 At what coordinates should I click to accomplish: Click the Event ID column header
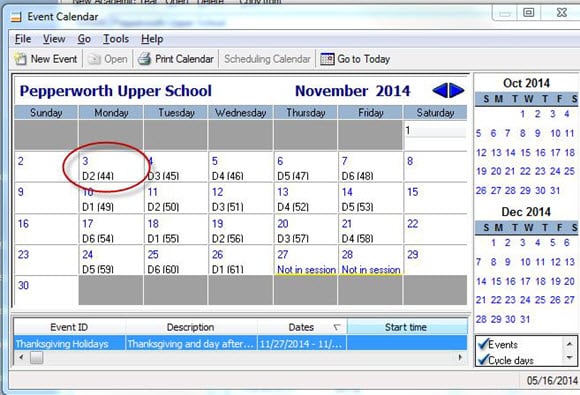point(69,327)
